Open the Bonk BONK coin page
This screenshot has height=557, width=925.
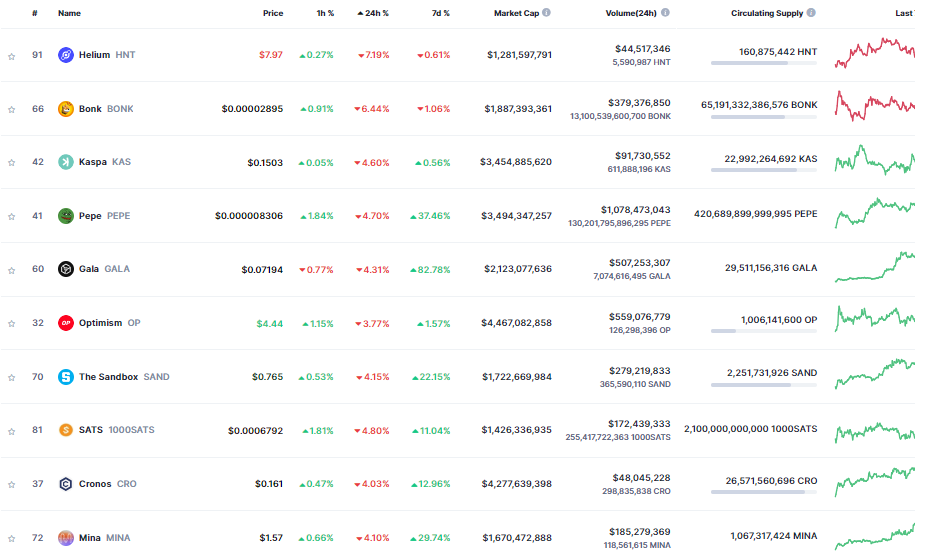[106, 109]
